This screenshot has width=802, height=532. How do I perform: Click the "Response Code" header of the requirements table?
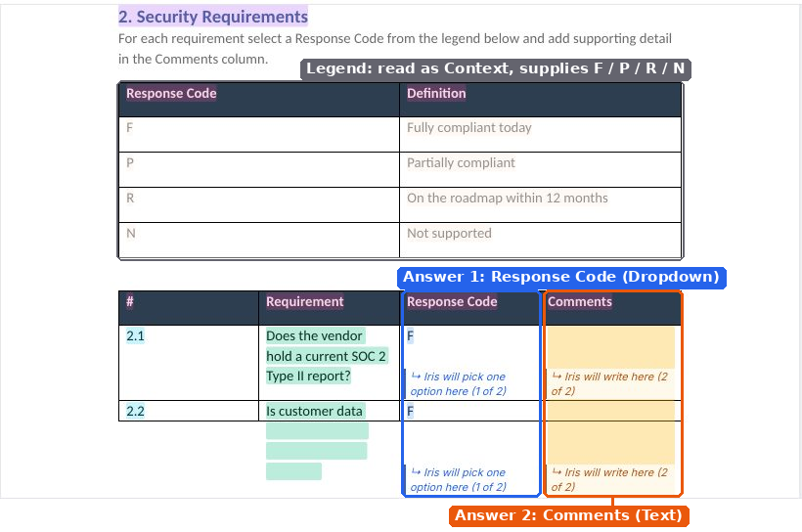452,301
